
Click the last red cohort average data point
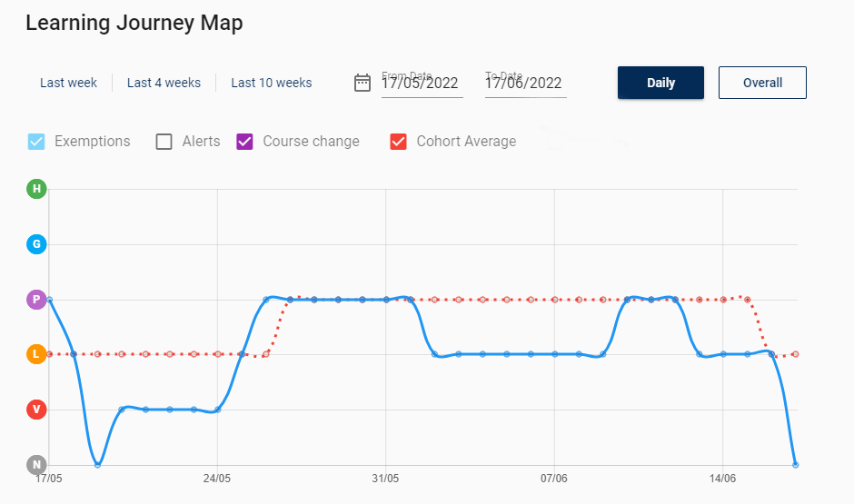pyautogui.click(x=796, y=354)
